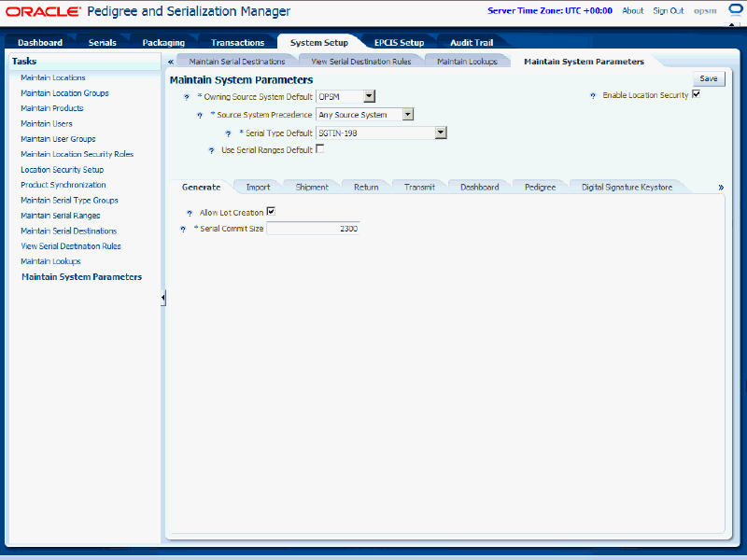Open Serial Type Default dropdown
Screen dimensions: 747x560
pyautogui.click(x=441, y=133)
